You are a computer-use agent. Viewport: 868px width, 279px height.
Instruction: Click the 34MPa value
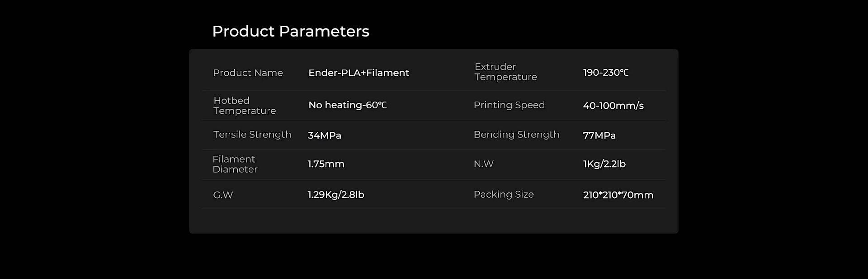(x=324, y=135)
